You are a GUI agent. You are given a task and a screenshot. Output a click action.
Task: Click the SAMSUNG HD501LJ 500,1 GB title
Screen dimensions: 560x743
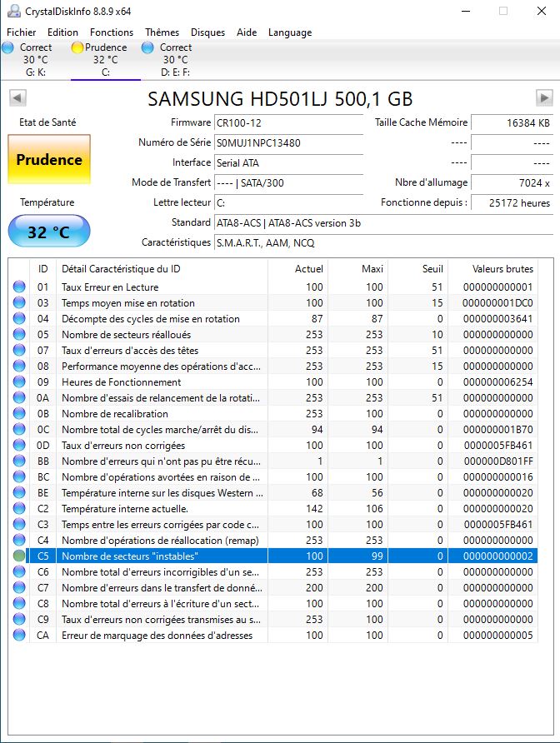[280, 98]
